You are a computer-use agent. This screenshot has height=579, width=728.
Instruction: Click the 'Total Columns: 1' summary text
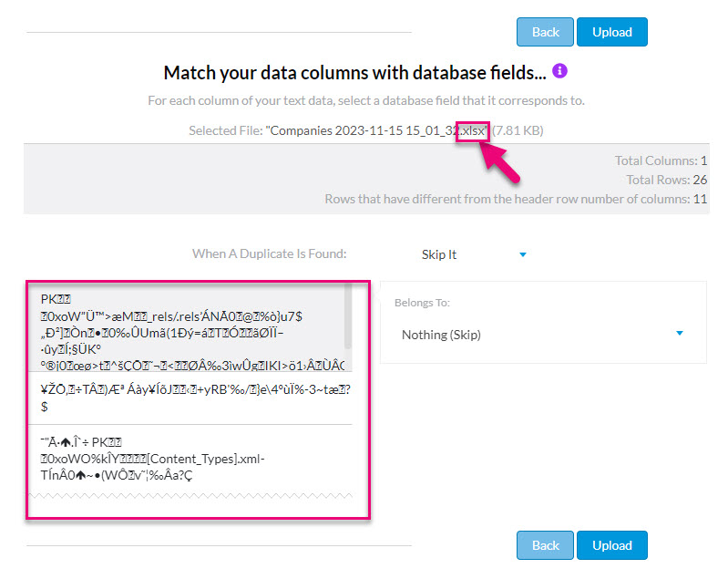click(x=661, y=160)
